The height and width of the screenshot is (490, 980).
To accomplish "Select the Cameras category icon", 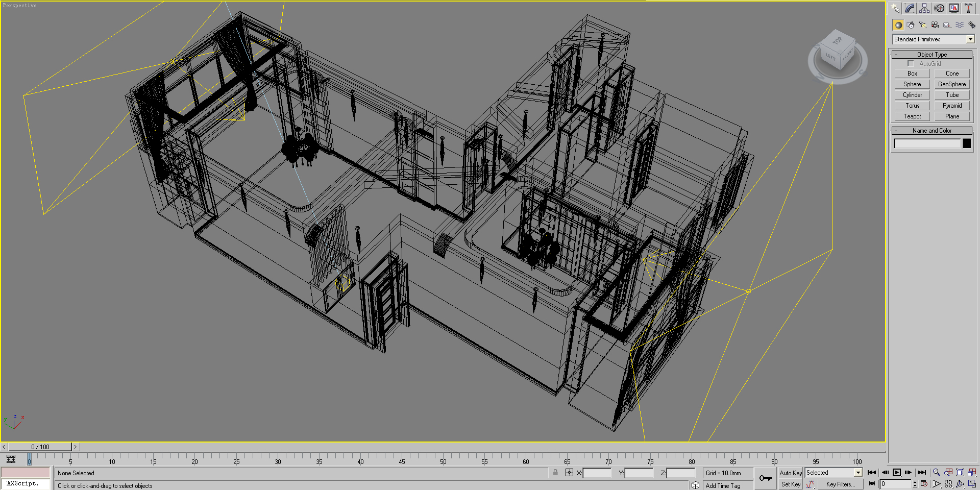I will pos(935,24).
